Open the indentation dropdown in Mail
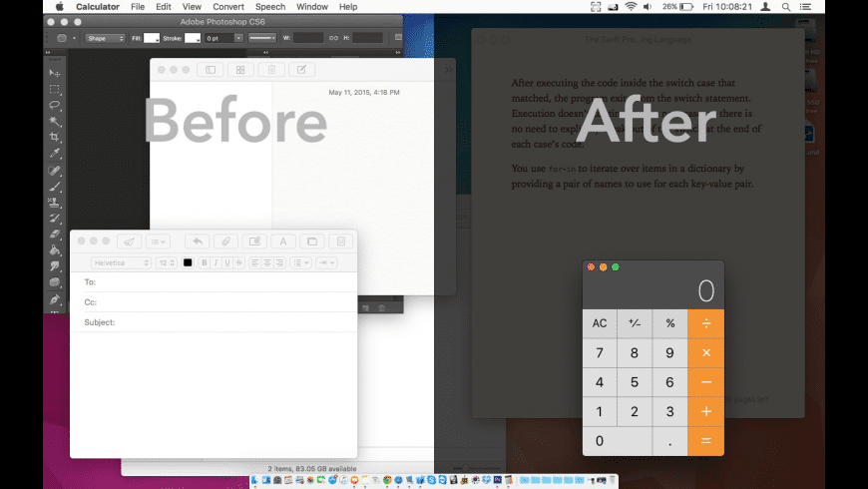 [326, 262]
